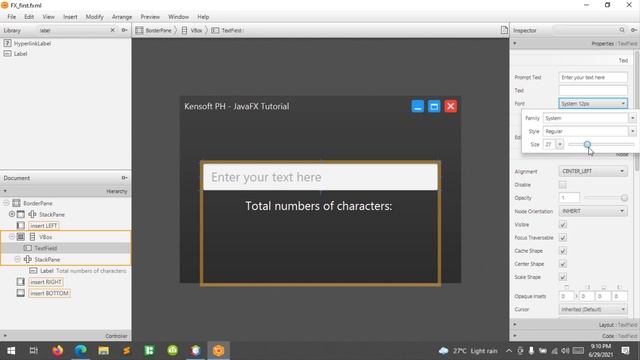Click the Inspector search icon
Screen dimensions: 640x360
(622, 30)
